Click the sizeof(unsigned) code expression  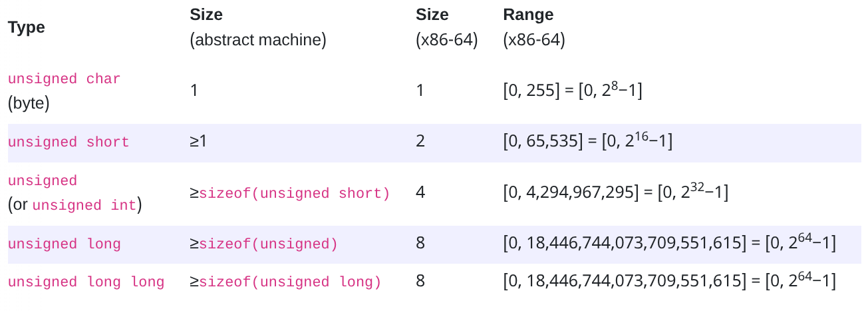tap(268, 244)
